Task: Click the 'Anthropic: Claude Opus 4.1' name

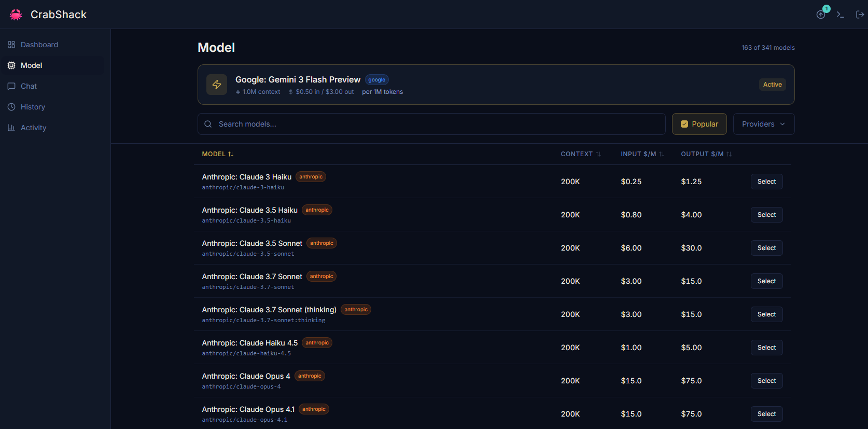Action: tap(248, 409)
